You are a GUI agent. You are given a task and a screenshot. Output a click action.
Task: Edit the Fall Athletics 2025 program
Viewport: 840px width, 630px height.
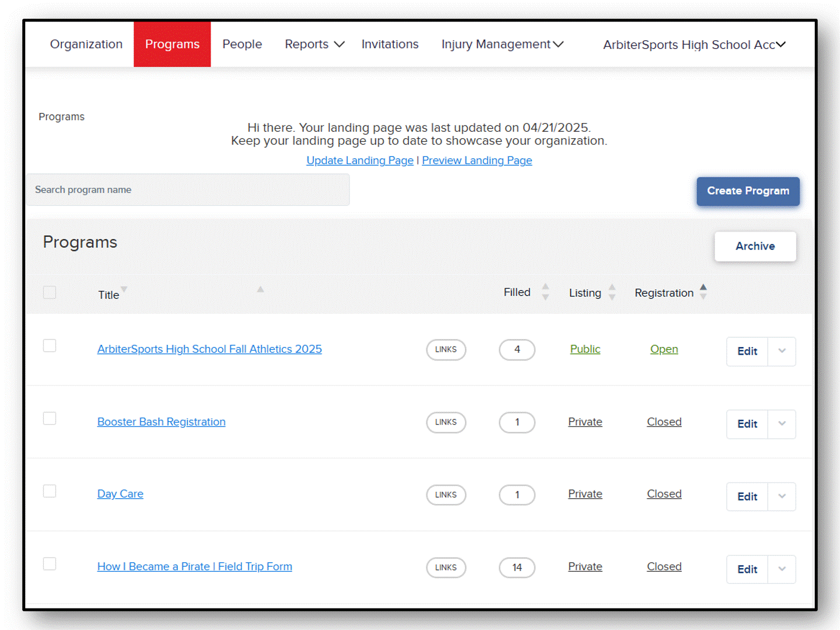click(747, 351)
